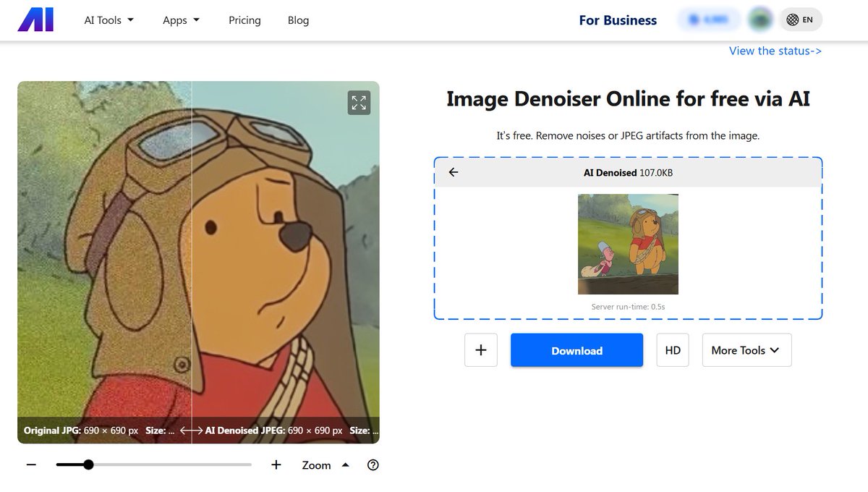Click the "It's free. Remove noises" description
Screen dimensions: 868x492
(628, 135)
